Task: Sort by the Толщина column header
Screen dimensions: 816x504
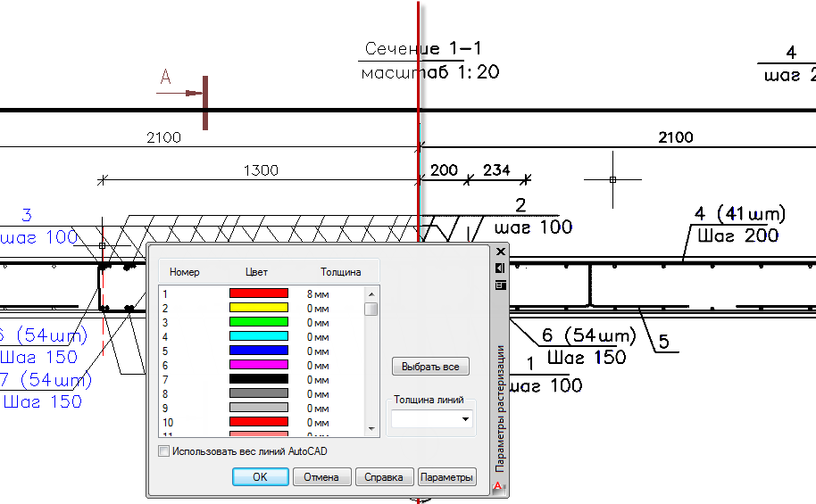Action: [340, 272]
